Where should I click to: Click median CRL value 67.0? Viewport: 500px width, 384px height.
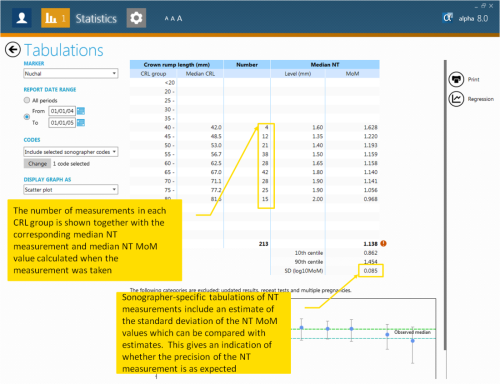216,172
